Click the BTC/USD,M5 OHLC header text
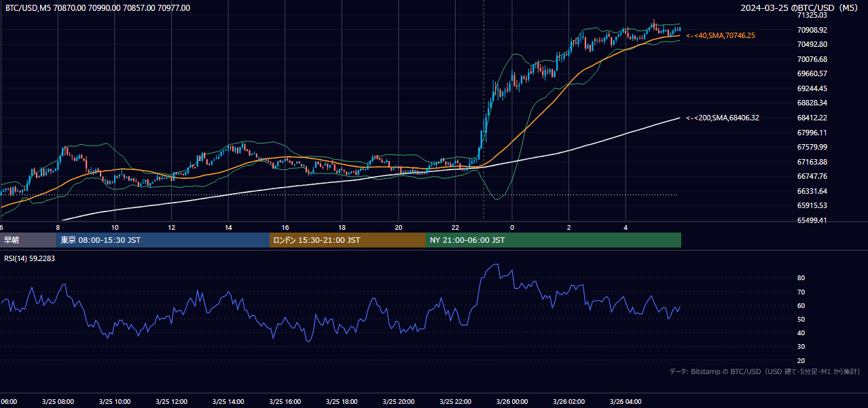This screenshot has height=408, width=868. pyautogui.click(x=98, y=8)
